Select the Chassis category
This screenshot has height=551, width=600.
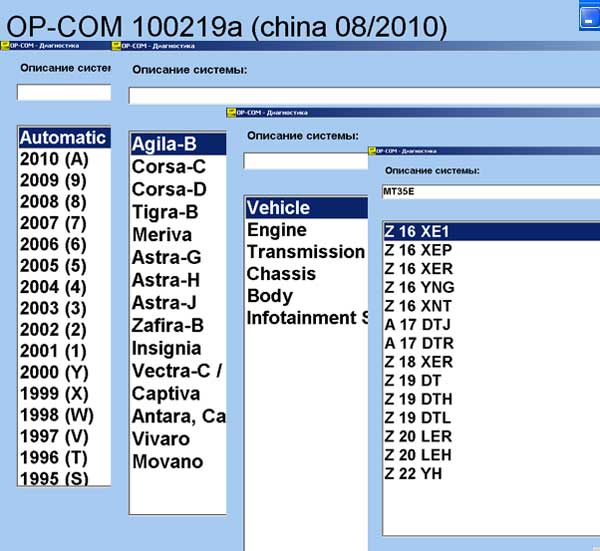[x=281, y=274]
